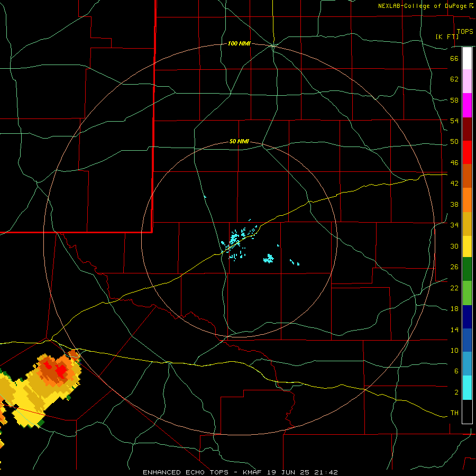This screenshot has width=476, height=476.
Task: Click the "46" legend value
Action: 454,163
